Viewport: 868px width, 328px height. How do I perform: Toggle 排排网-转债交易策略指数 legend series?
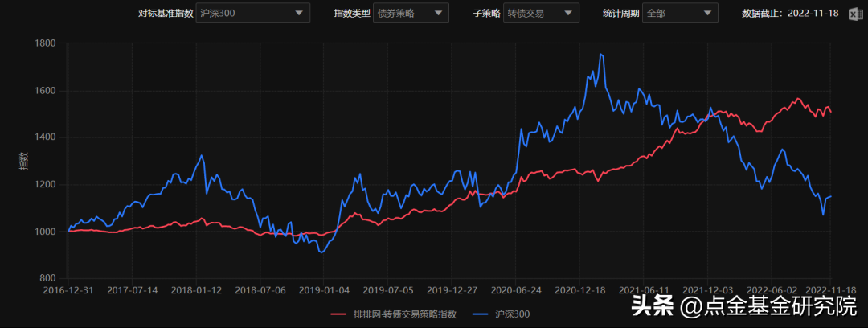coord(394,314)
